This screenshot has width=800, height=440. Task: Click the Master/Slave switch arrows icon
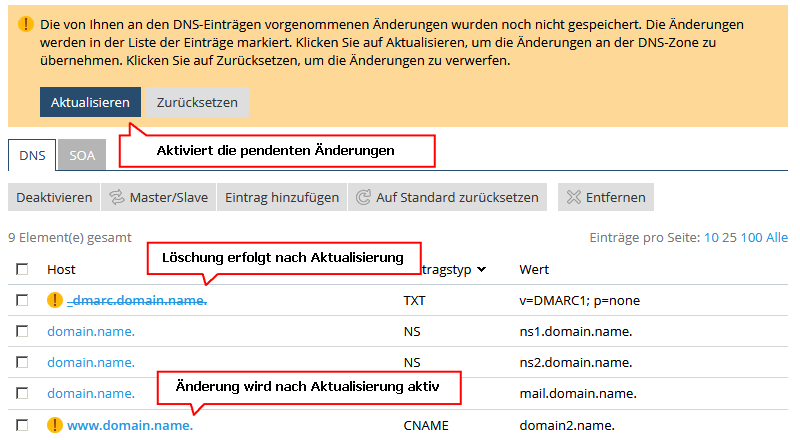tap(117, 197)
